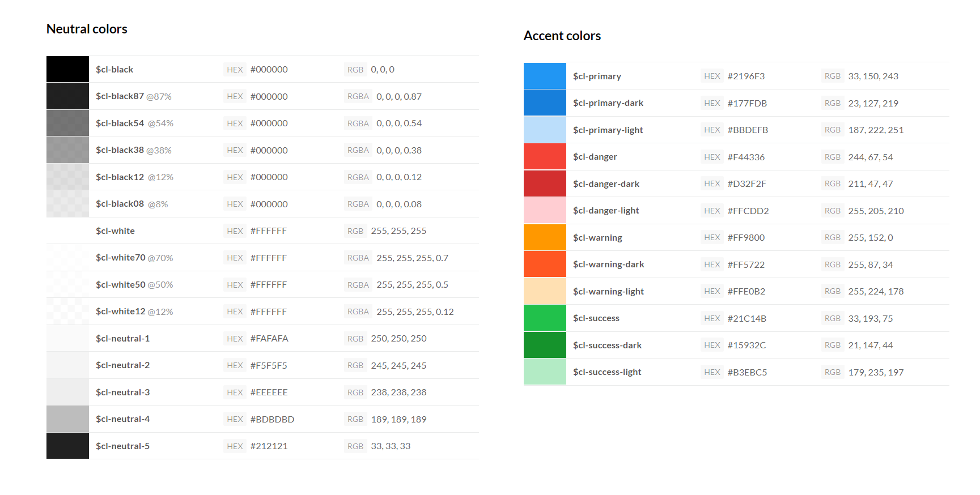Select the $cl-neutral-4 gray swatch

click(x=67, y=419)
